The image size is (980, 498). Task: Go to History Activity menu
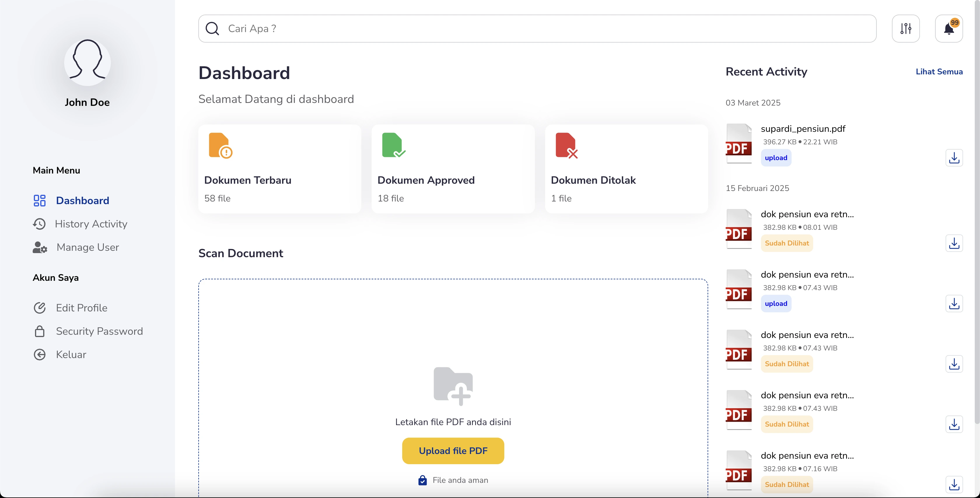tap(90, 224)
